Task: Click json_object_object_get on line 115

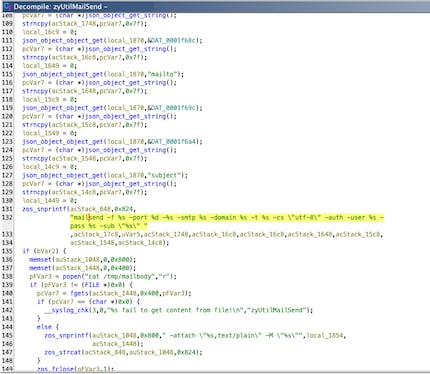Action: 63,74
